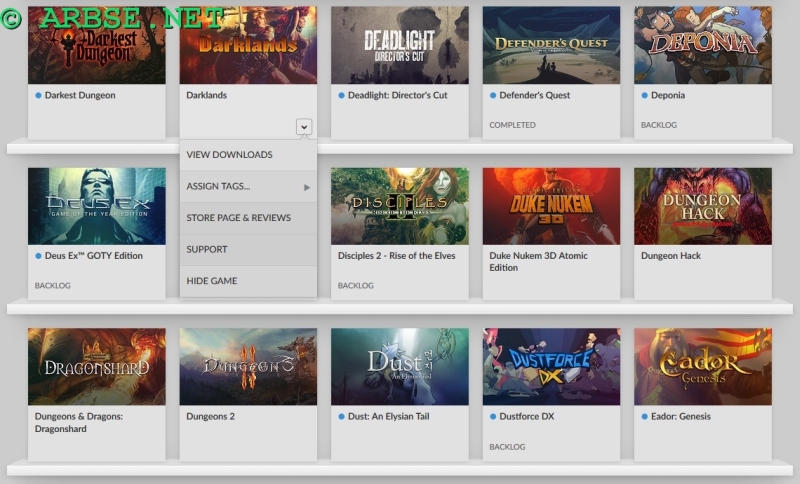Click the Eador: Genesis title text
Screen dimensions: 800x484
pos(681,417)
